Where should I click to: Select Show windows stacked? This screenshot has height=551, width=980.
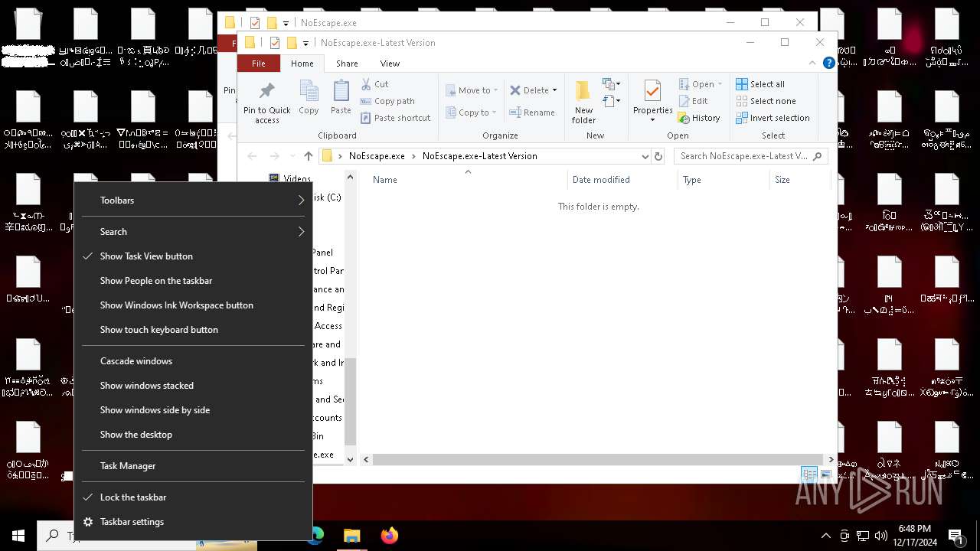(x=193, y=386)
